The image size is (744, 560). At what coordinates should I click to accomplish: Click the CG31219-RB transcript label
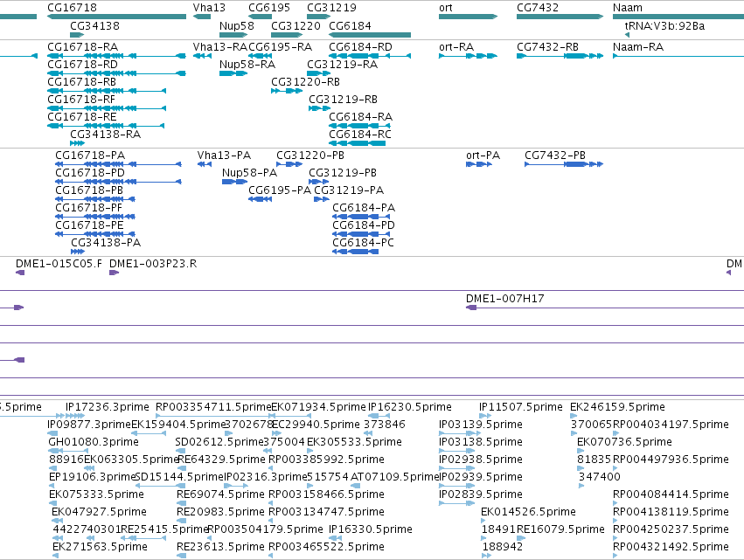[343, 99]
